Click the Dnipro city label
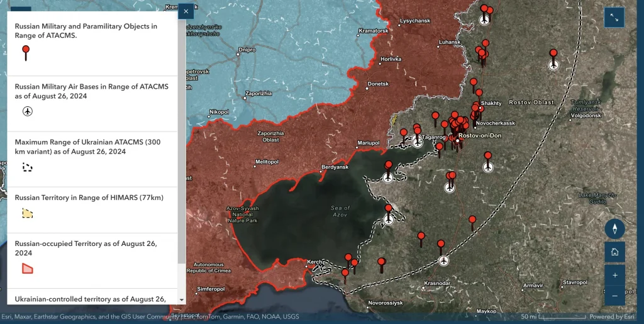The height and width of the screenshot is (324, 644). click(248, 50)
